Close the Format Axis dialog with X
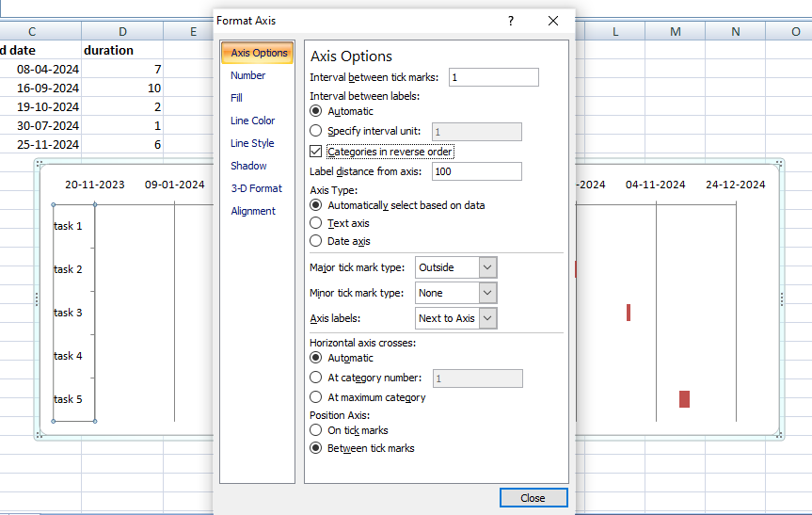 (x=553, y=21)
